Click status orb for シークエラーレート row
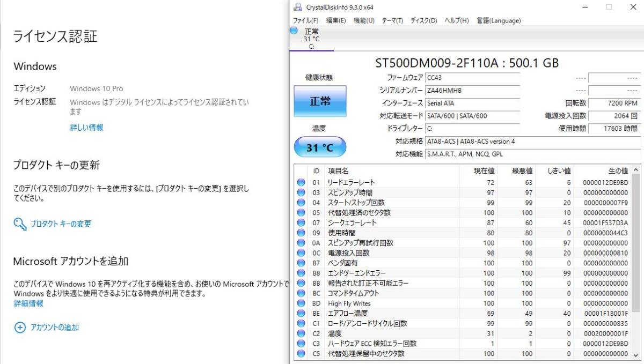644x364 pixels. (x=301, y=223)
